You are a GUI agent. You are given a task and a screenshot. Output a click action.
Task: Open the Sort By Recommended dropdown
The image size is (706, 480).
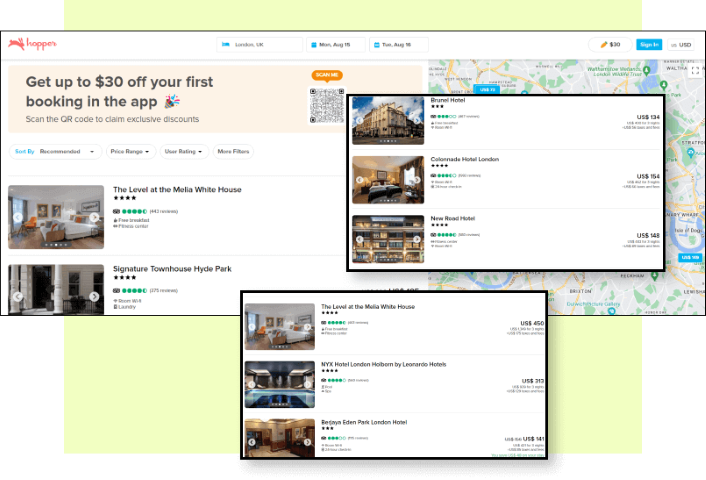[x=55, y=151]
